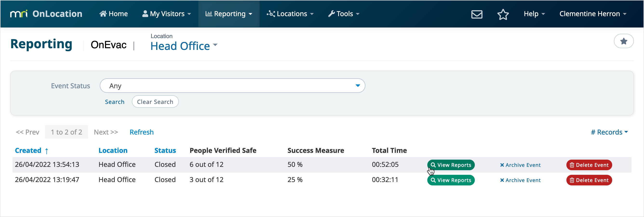This screenshot has height=217, width=644.
Task: Open the Locations menu
Action: click(290, 14)
